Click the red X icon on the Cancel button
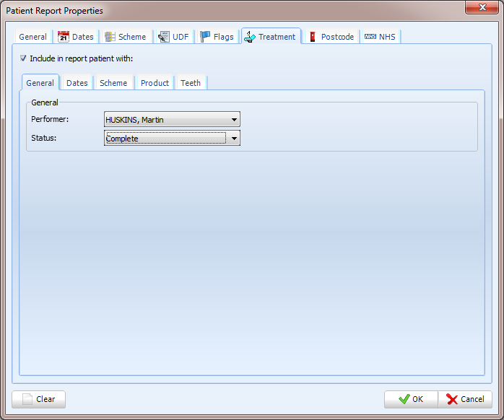This screenshot has width=504, height=420. point(452,400)
